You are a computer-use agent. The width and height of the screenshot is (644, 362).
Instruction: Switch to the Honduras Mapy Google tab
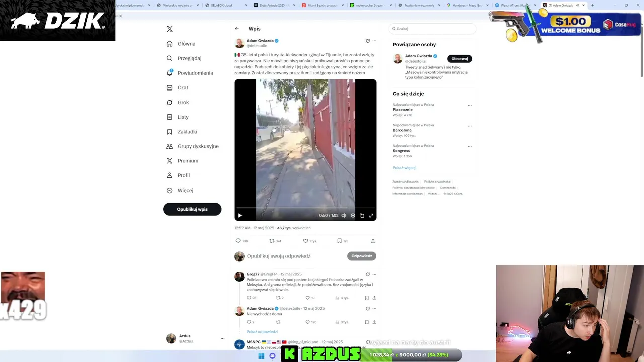(467, 5)
